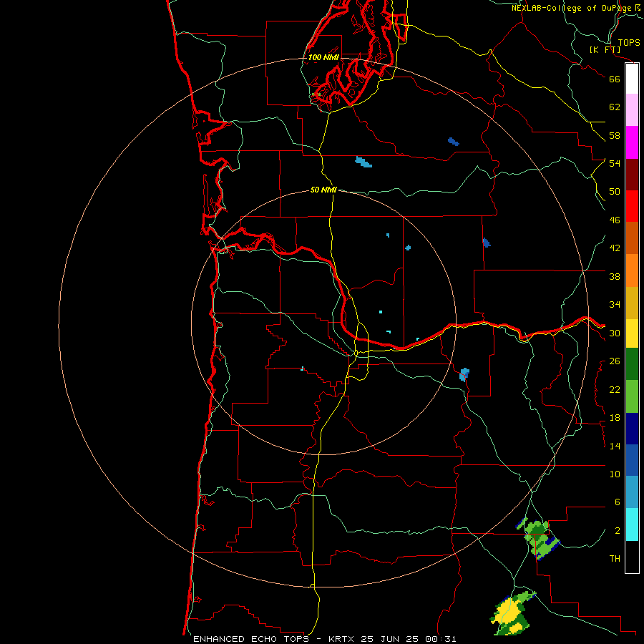Click the legend value 14
Screen dimensions: 644x644
[615, 446]
